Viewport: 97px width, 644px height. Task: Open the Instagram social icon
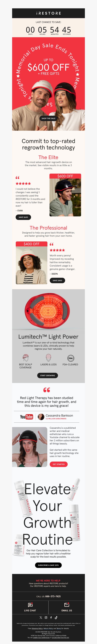click(x=46, y=617)
